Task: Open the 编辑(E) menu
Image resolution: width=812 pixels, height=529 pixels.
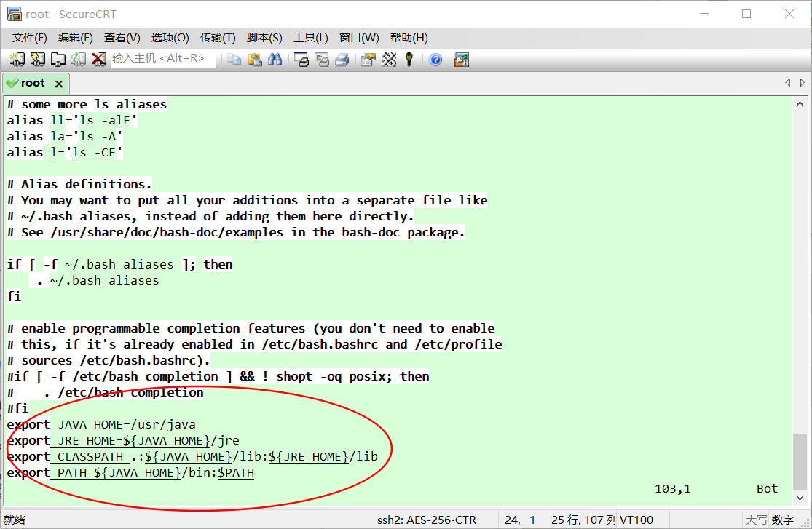Action: (x=76, y=38)
